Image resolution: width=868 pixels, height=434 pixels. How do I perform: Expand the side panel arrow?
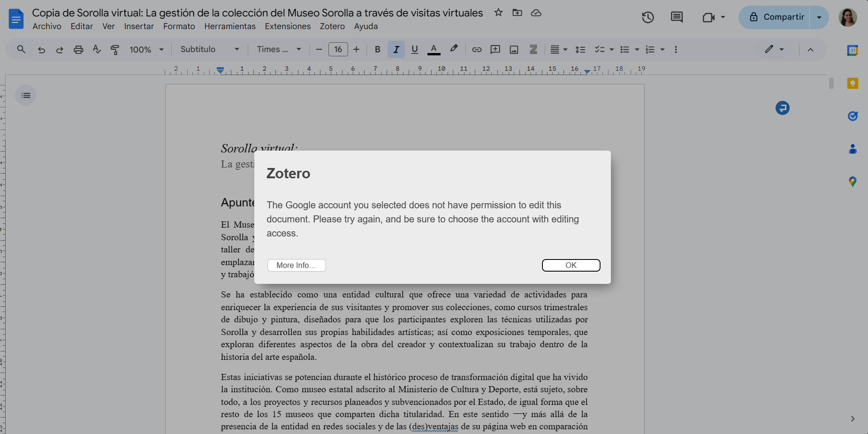point(853,419)
